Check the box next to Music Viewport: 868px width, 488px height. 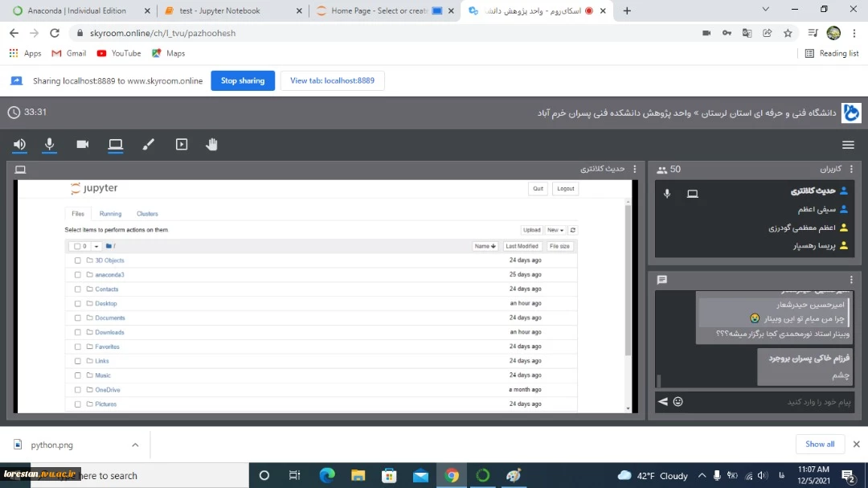pos(77,375)
